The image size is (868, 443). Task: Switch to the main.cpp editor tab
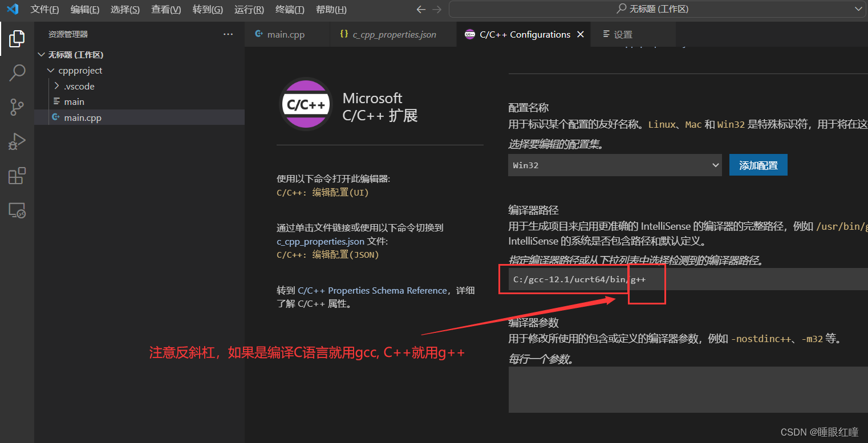click(287, 34)
